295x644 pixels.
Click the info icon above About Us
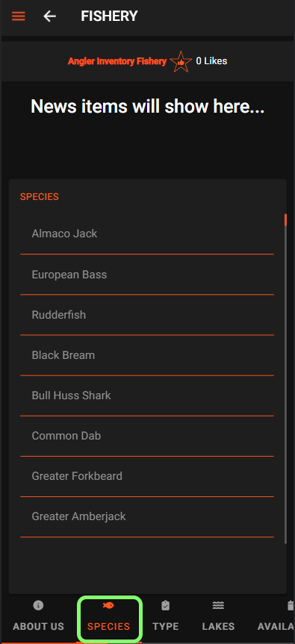coord(38,605)
